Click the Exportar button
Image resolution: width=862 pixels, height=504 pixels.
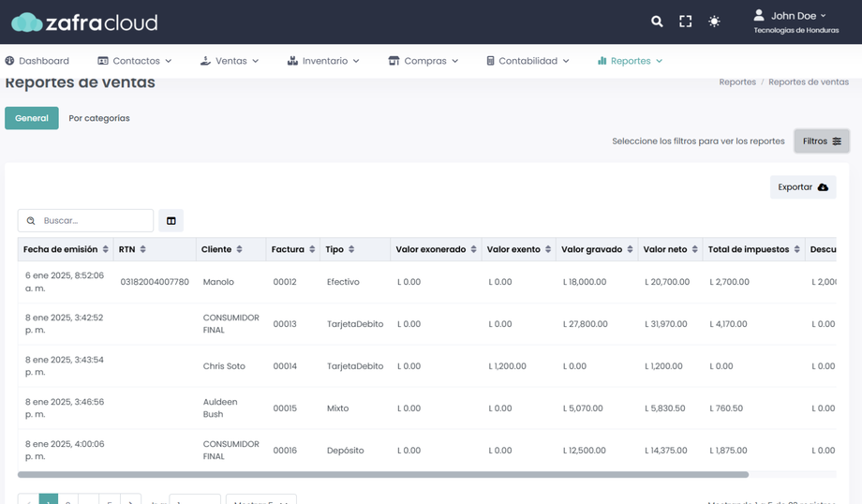click(x=803, y=187)
